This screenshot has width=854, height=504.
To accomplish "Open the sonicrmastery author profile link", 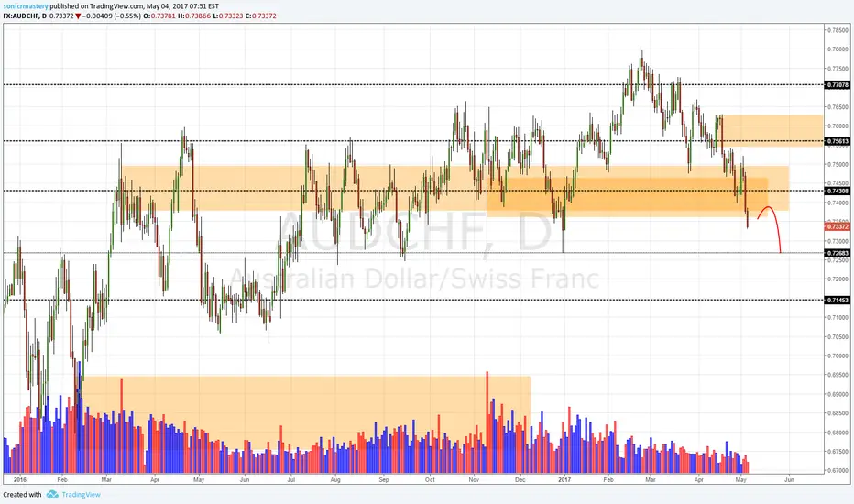I will pos(25,6).
